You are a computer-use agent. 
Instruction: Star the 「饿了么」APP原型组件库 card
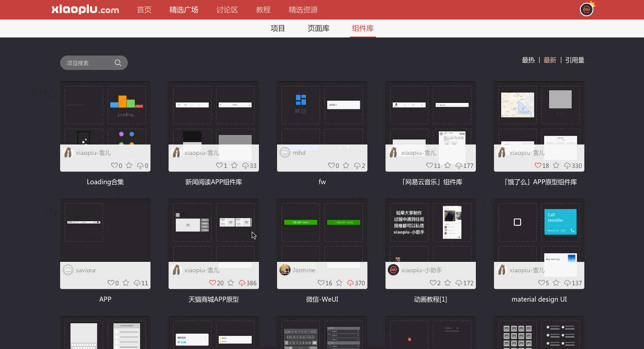tap(556, 166)
